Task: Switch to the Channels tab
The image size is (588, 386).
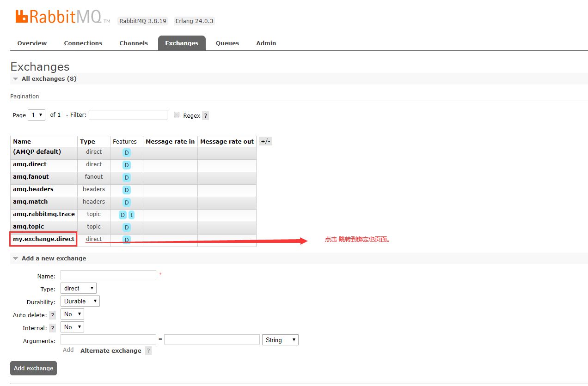Action: [x=134, y=43]
